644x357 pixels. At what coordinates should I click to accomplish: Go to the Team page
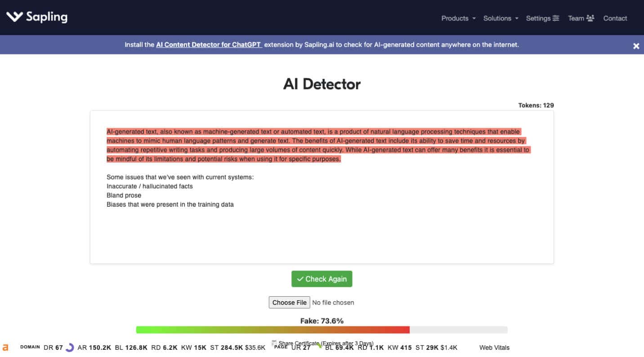click(581, 18)
